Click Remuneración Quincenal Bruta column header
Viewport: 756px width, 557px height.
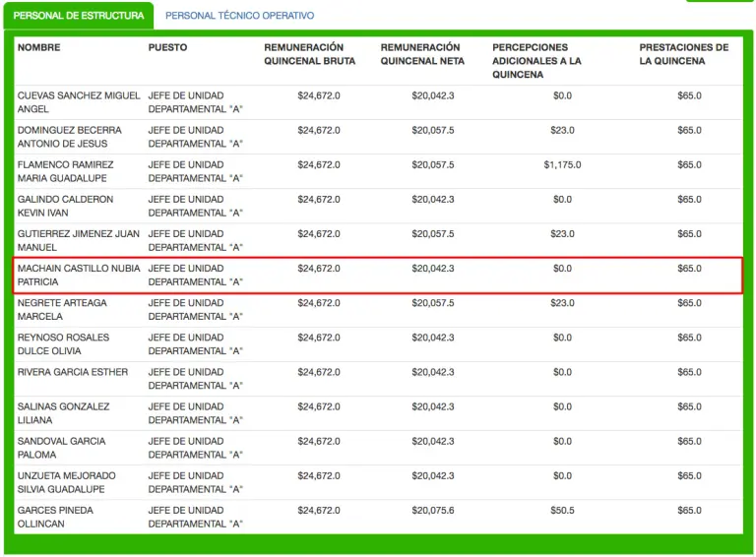[x=309, y=54]
